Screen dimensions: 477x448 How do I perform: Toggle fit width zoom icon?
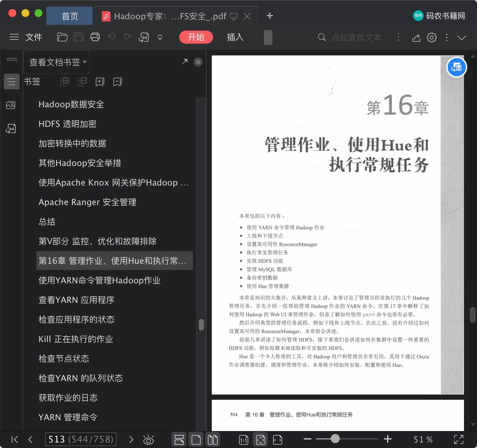(278, 440)
